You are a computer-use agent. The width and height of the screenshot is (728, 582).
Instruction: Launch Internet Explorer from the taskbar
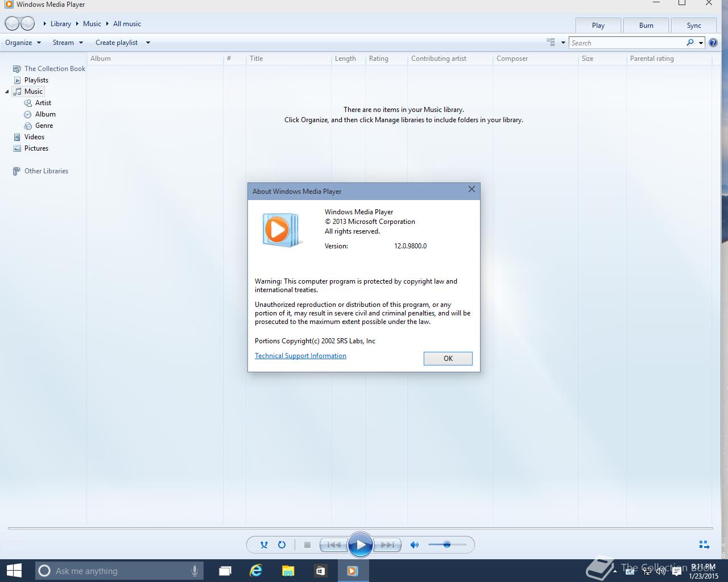256,571
